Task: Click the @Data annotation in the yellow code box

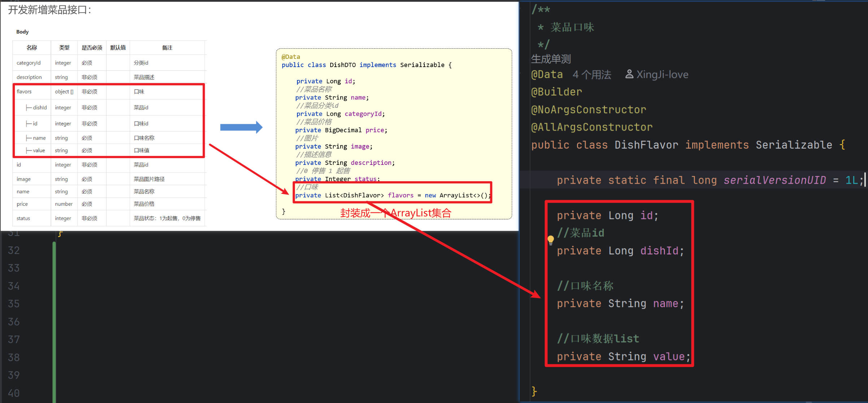Action: (x=291, y=57)
